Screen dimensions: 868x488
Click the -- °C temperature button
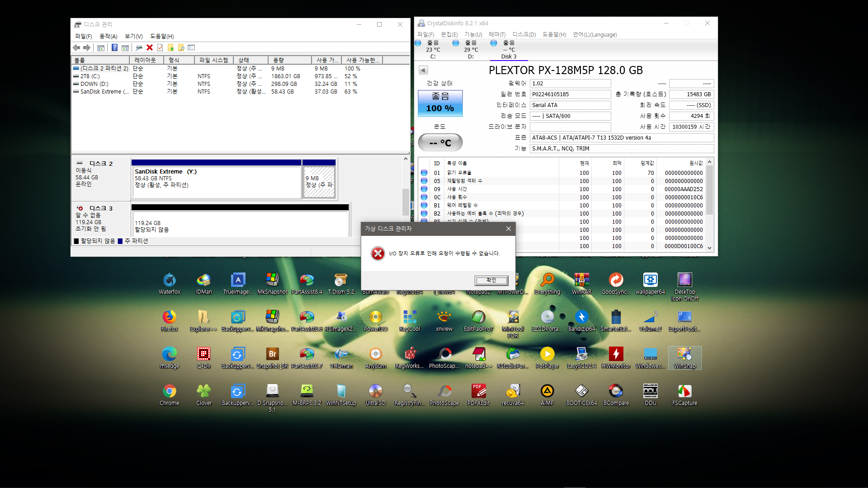coord(440,143)
